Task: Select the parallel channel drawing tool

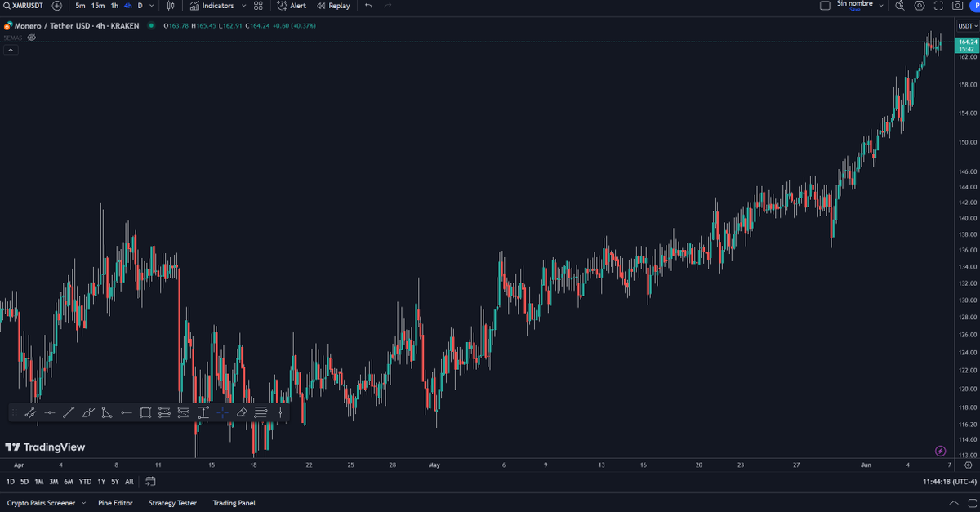Action: pos(30,412)
